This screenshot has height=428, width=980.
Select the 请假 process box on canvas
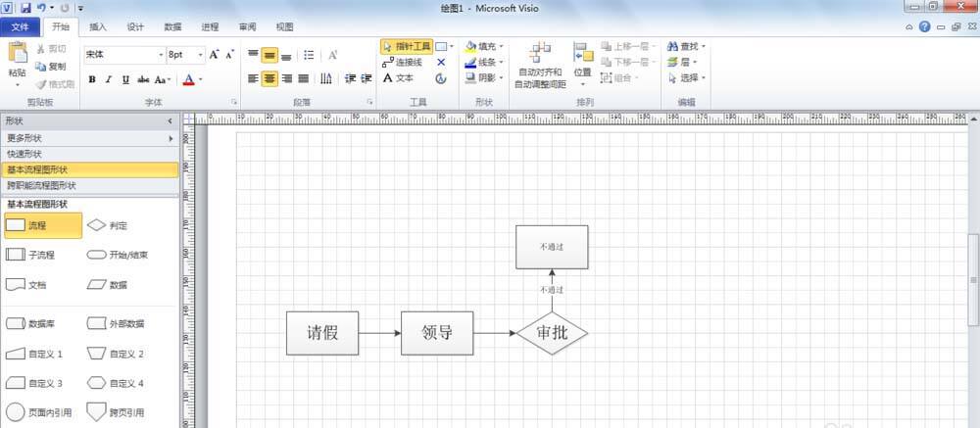coord(322,333)
